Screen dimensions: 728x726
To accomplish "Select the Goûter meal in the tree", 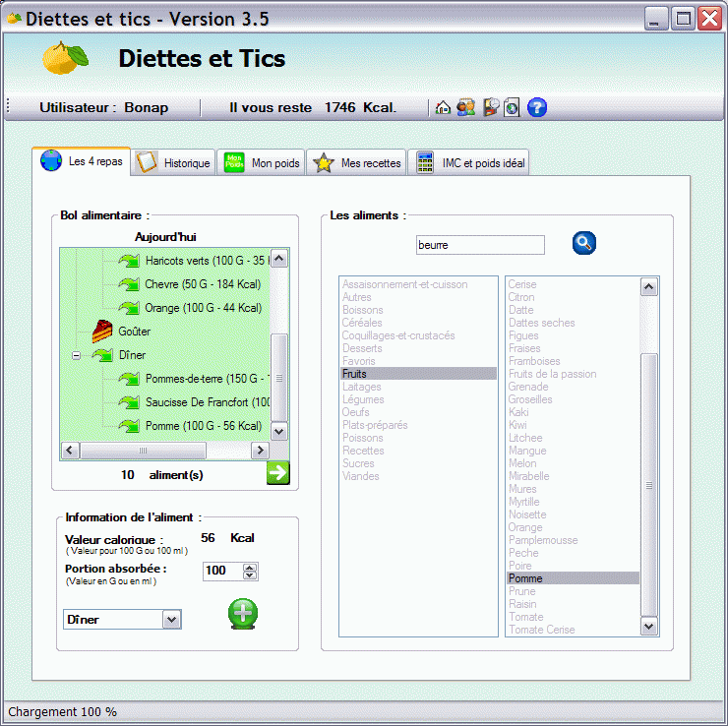I will [134, 332].
